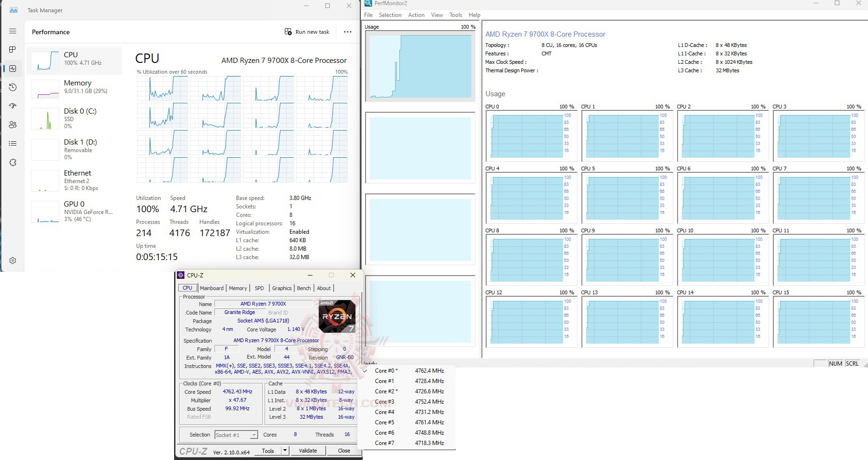Image resolution: width=868 pixels, height=460 pixels.
Task: Click the Tools button in CPU-Z
Action: click(268, 451)
